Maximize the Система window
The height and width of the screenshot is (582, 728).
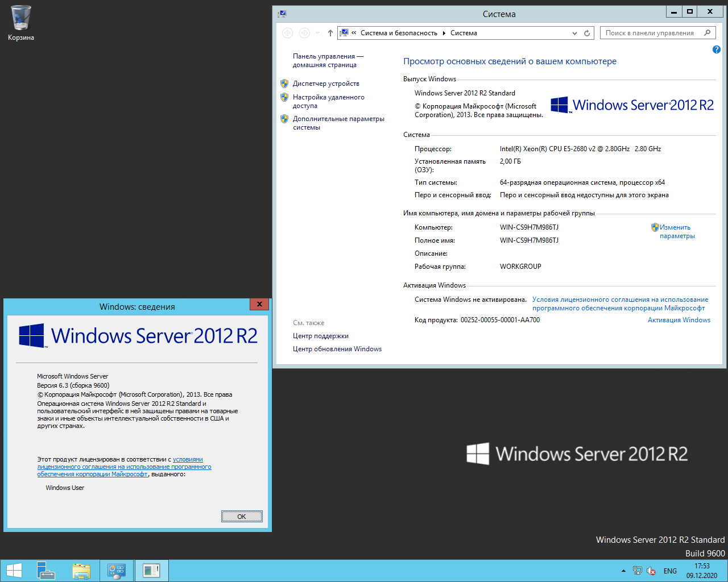point(690,11)
